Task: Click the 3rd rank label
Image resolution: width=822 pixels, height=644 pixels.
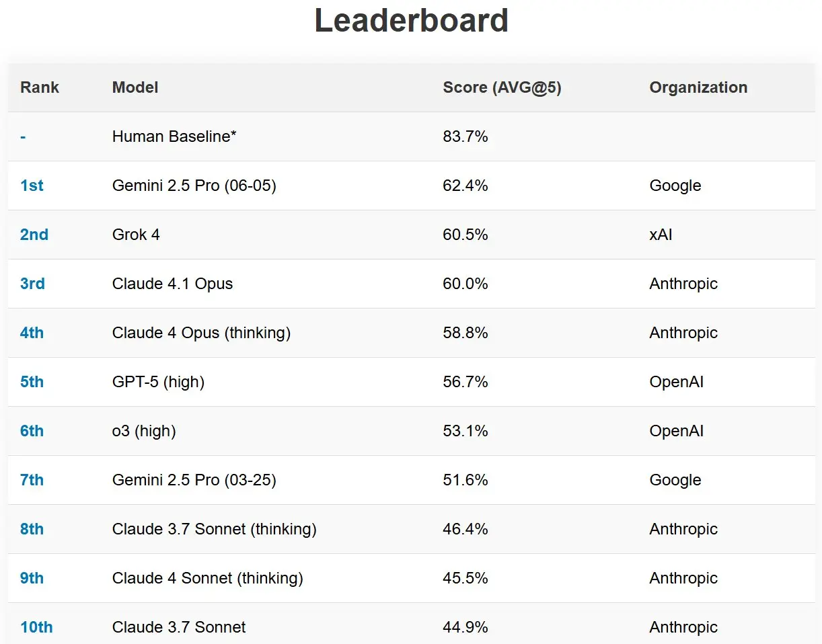Action: pyautogui.click(x=32, y=284)
